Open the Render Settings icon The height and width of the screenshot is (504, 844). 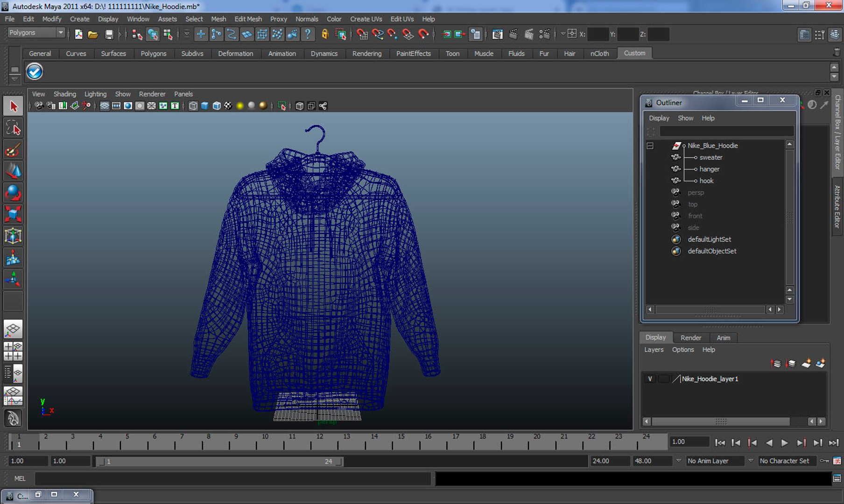(544, 34)
